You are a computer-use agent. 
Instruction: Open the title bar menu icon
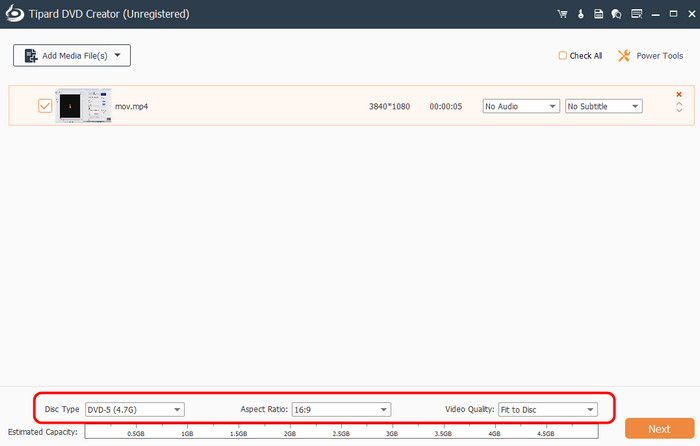point(636,14)
